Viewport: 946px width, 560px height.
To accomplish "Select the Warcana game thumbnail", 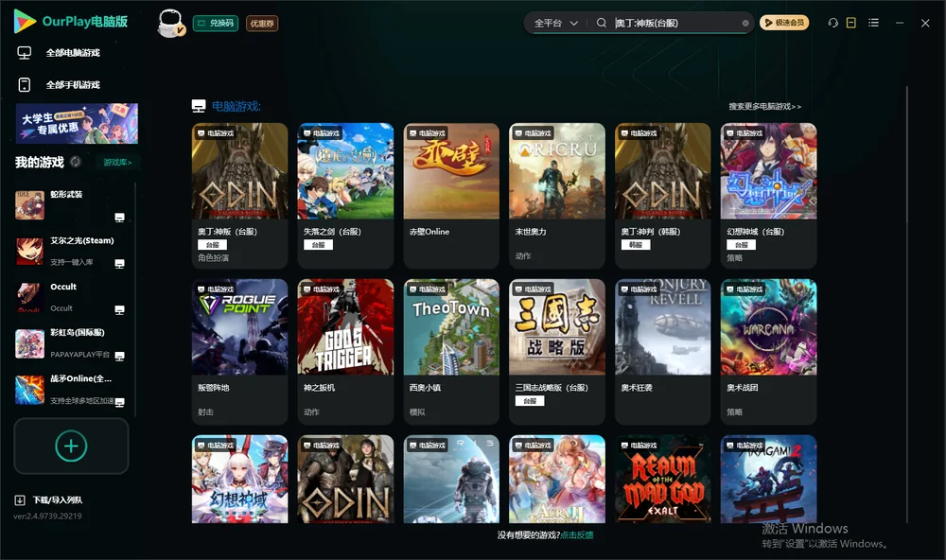I will pos(768,327).
